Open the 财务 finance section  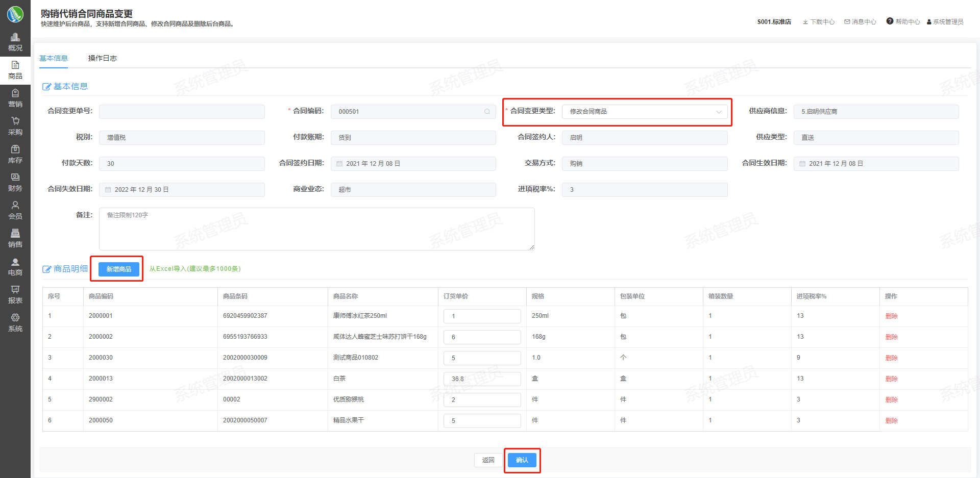[x=15, y=183]
